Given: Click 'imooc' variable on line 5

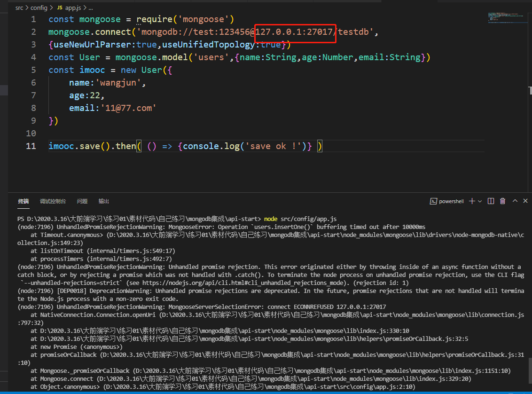Looking at the screenshot, I should (92, 70).
